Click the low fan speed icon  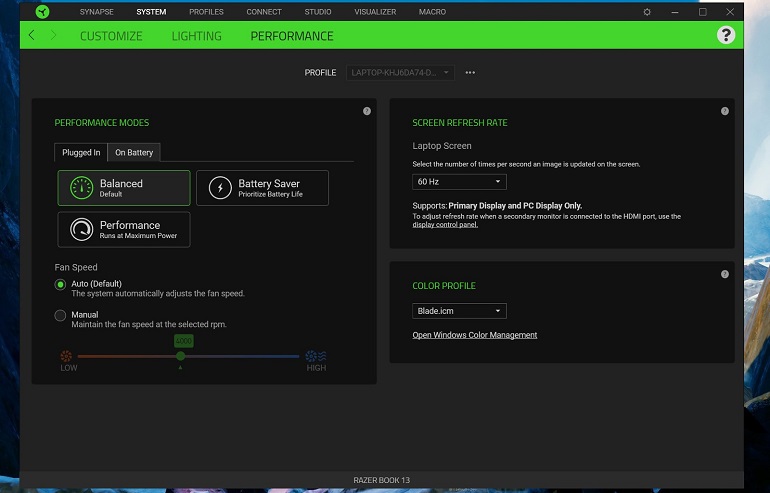pyautogui.click(x=66, y=356)
